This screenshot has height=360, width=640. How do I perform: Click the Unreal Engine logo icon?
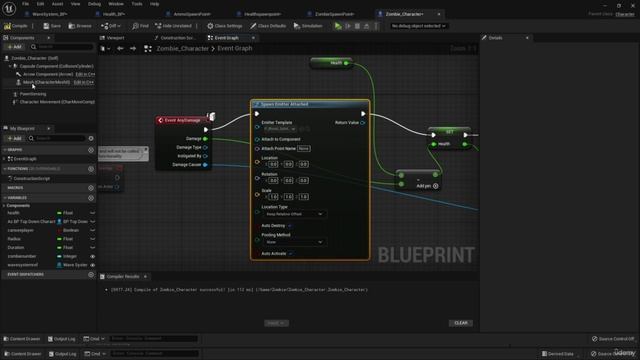tap(9, 8)
